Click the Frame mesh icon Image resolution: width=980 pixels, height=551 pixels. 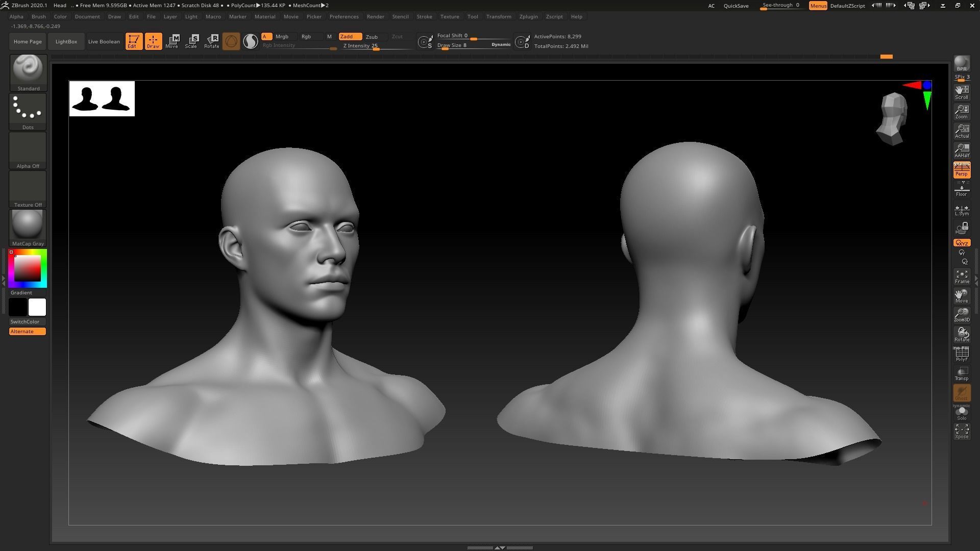pos(962,277)
